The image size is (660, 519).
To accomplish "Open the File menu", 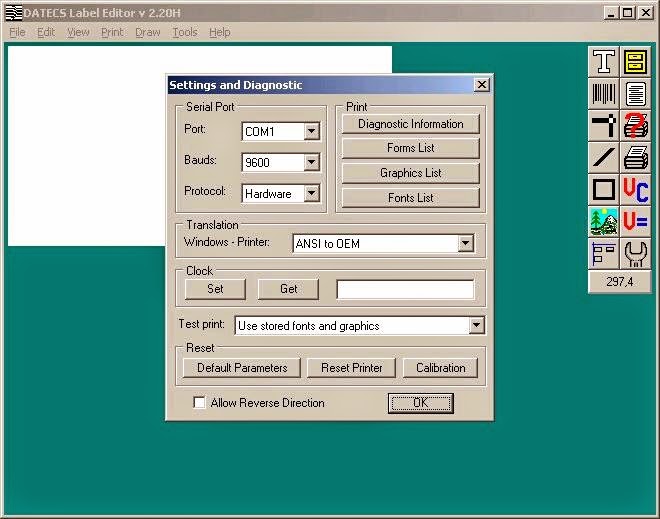I will click(17, 32).
